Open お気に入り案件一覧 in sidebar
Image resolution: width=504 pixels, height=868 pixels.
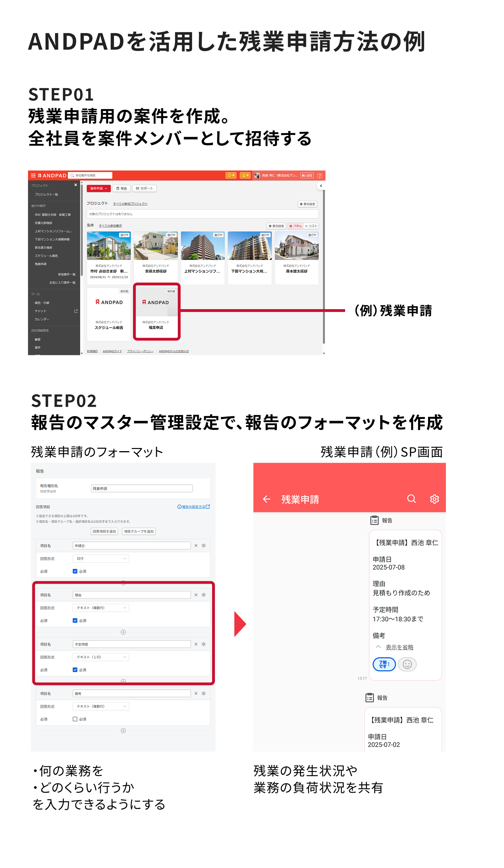pos(62,283)
